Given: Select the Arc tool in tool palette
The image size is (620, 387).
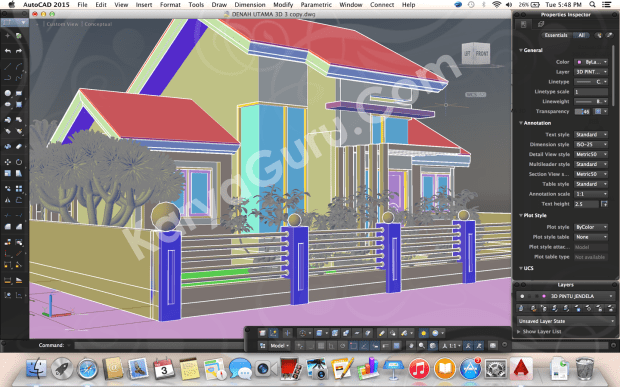Looking at the screenshot, I should click(x=19, y=67).
